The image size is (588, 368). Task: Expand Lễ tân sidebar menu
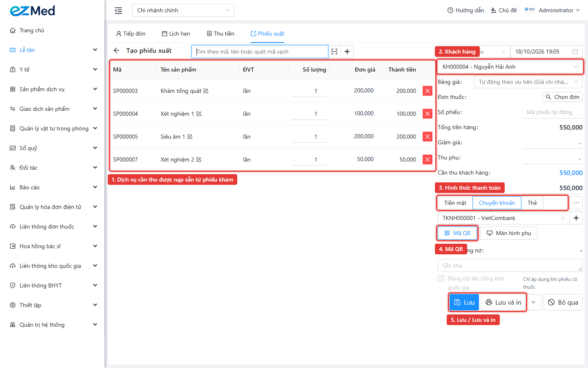coord(52,50)
